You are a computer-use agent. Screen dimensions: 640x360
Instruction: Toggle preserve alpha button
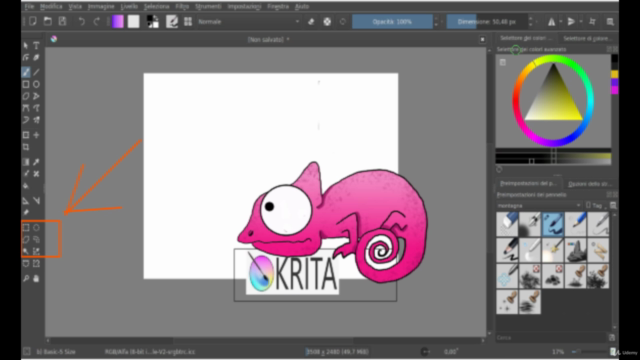pyautogui.click(x=327, y=22)
